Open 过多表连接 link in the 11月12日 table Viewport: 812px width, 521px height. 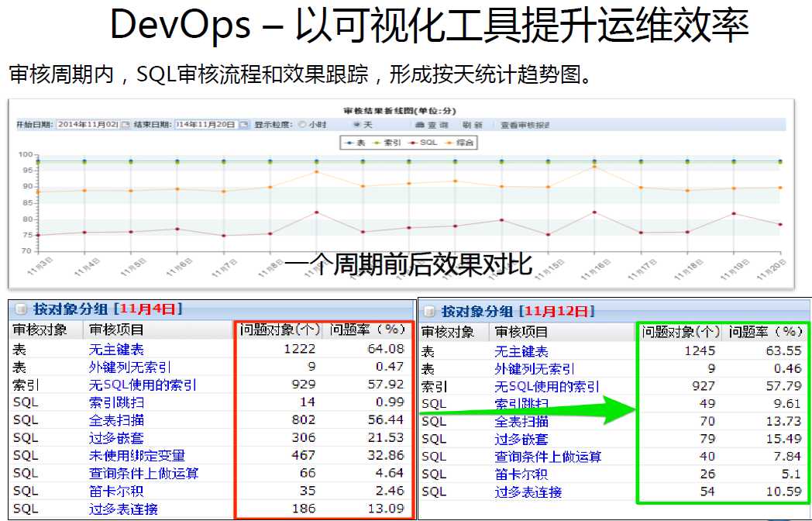[x=528, y=492]
